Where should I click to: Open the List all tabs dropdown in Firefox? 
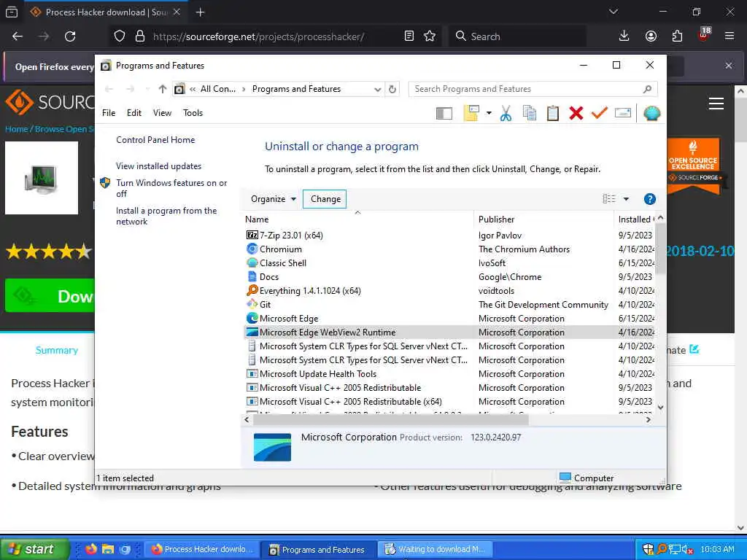point(613,12)
